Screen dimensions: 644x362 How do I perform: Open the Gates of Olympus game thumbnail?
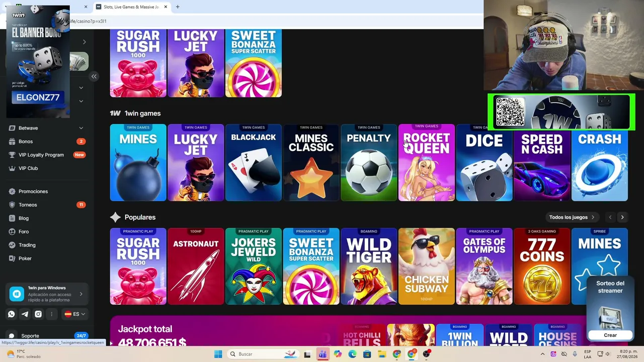click(x=484, y=266)
